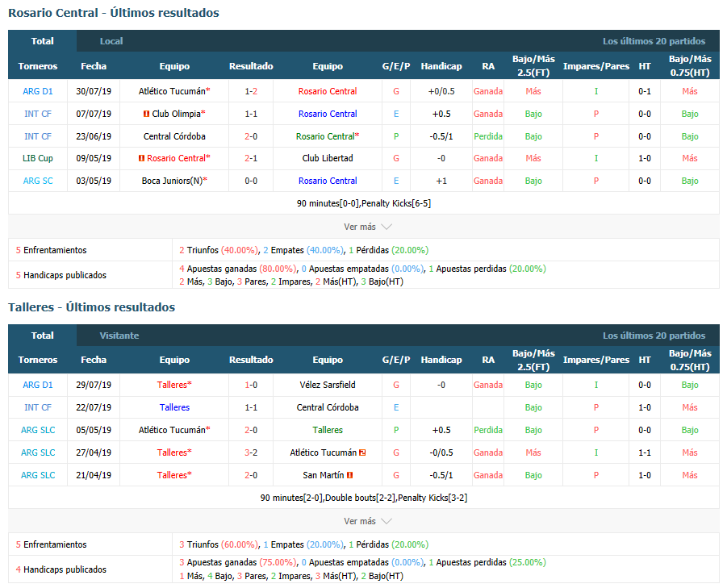This screenshot has height=588, width=727.
Task: Click Rosario Central '5 Enfrentamientos' summary label
Action: point(51,250)
